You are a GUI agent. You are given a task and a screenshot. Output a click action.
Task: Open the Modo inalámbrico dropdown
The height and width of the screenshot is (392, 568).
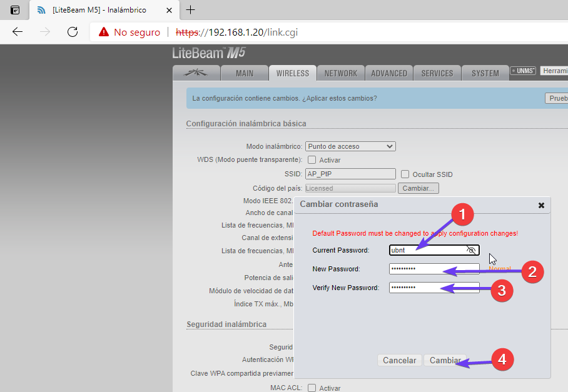click(x=350, y=146)
